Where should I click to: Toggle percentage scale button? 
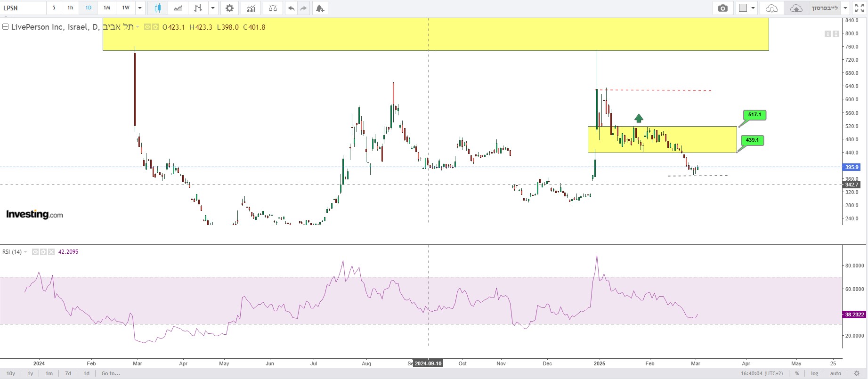(x=797, y=373)
